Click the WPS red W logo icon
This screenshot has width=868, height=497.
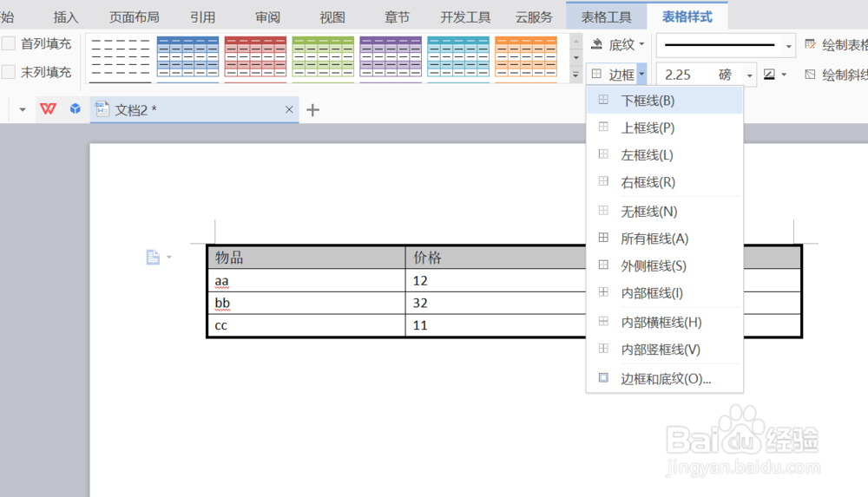pos(48,109)
